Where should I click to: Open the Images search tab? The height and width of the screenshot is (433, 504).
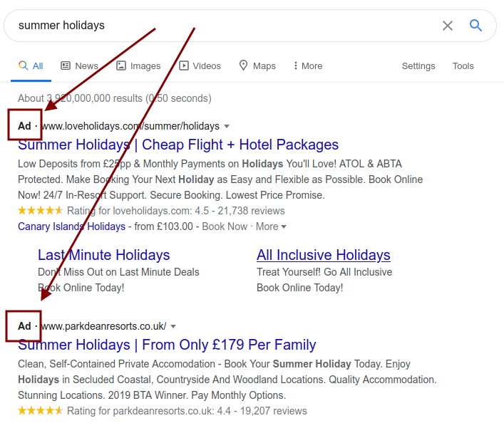tap(138, 66)
